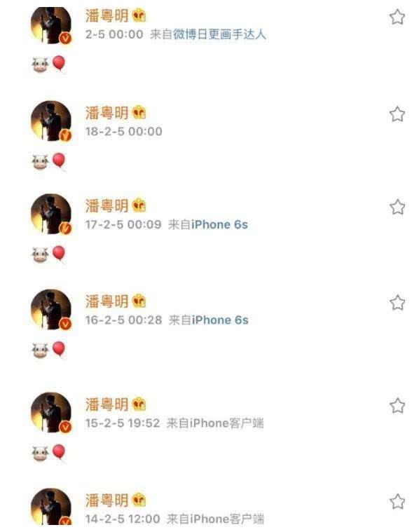Open profile avatar on the 15-2-5 post
Image resolution: width=412 pixels, height=532 pixels.
click(51, 413)
